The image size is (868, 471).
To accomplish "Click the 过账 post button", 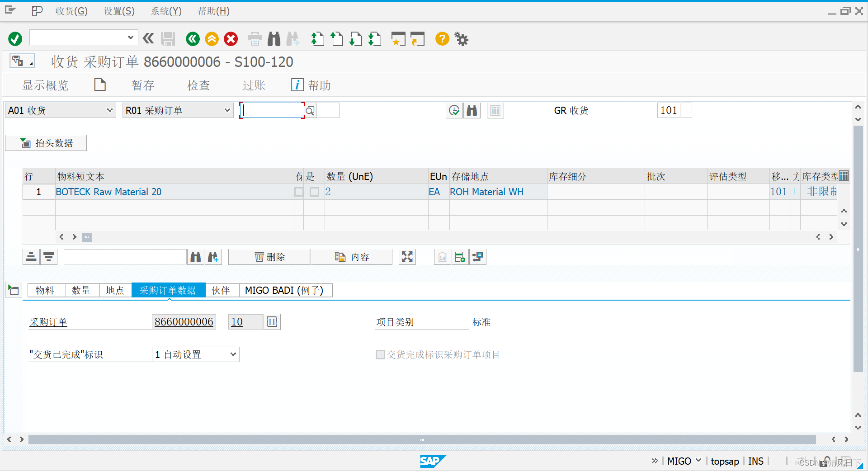I will pos(254,85).
